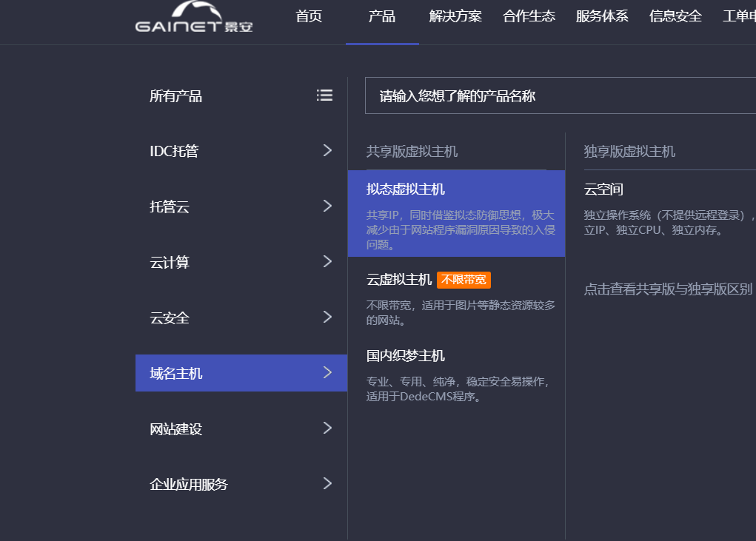Click the product name search field
The height and width of the screenshot is (541, 756).
click(x=560, y=96)
